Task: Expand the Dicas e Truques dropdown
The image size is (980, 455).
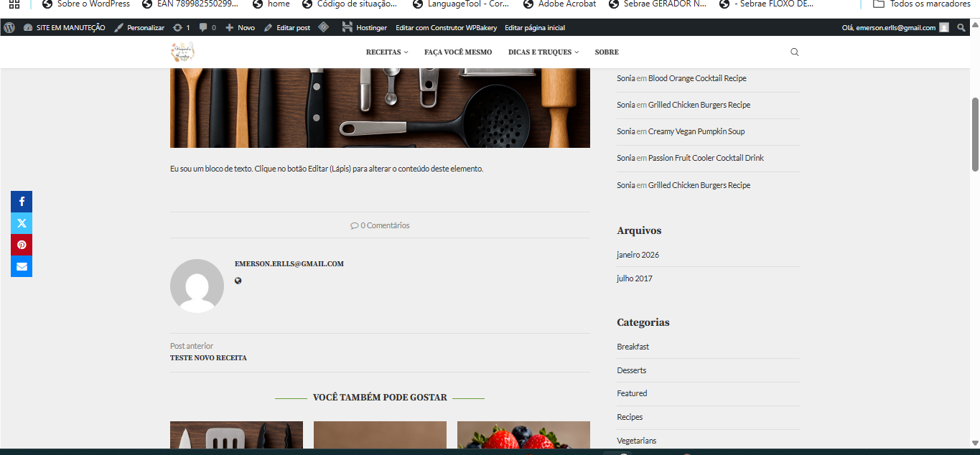Action: pos(543,52)
